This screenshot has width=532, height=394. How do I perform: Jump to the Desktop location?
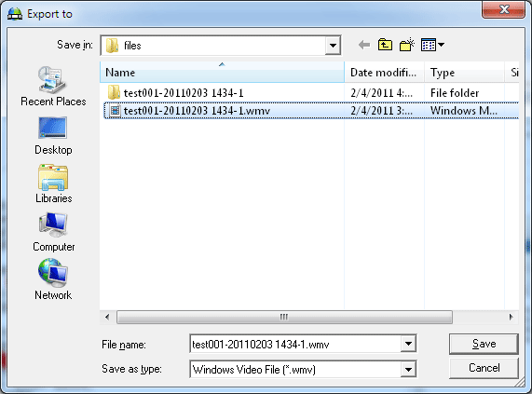[53, 136]
